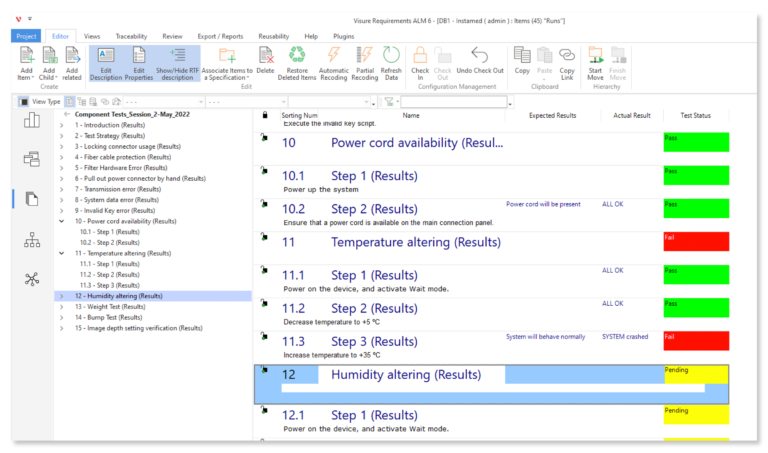The width and height of the screenshot is (768, 453).
Task: Expand tree node 5 - Filter Hardware Error
Action: pos(62,168)
